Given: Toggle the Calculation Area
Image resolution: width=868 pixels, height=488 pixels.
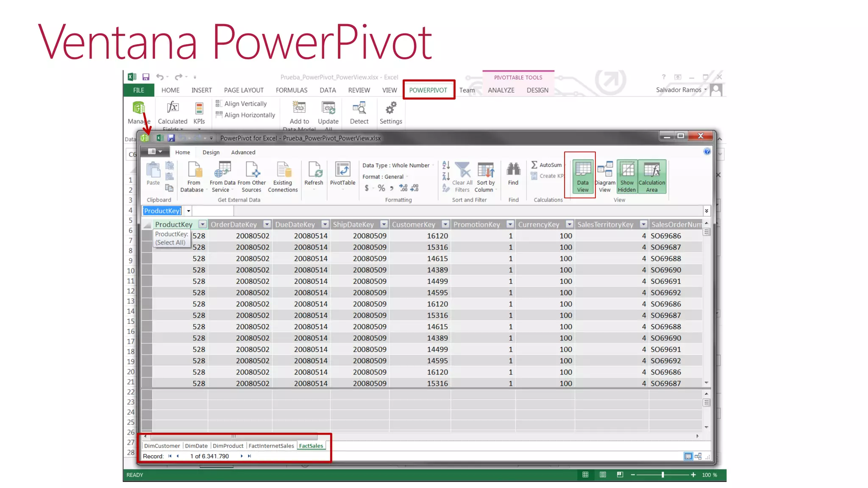Looking at the screenshot, I should (652, 177).
